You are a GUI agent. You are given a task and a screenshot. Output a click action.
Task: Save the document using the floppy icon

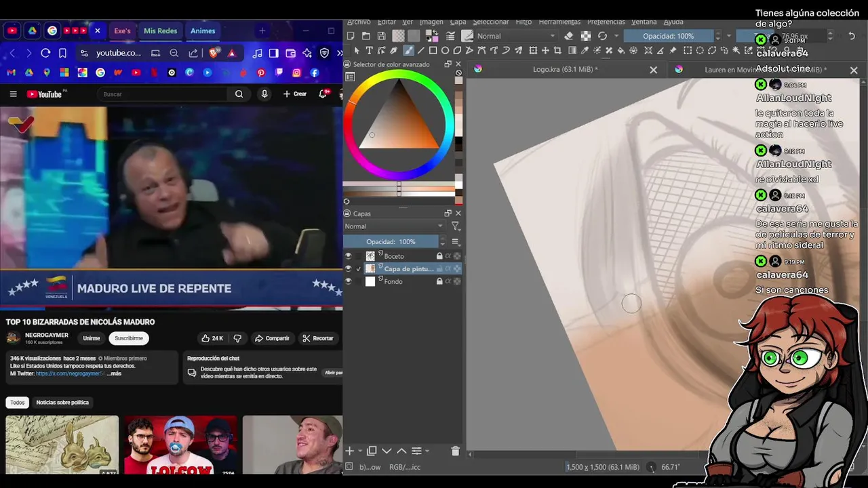tap(382, 36)
